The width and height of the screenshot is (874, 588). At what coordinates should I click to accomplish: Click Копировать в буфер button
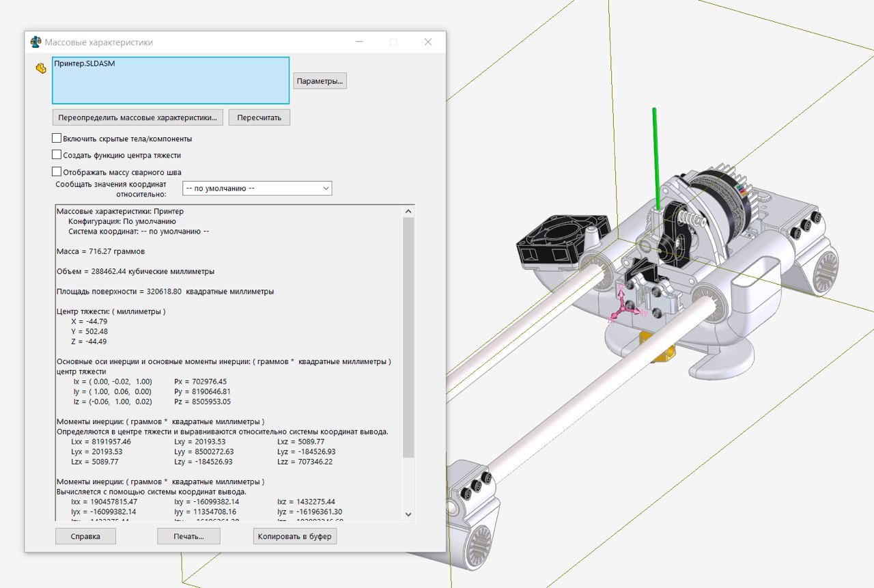click(x=295, y=536)
